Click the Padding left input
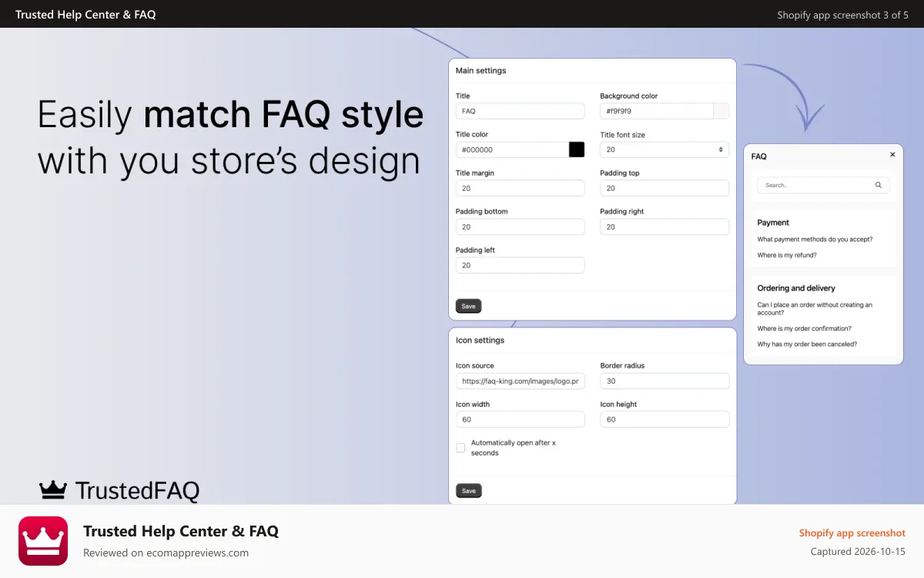924x578 pixels. (520, 265)
